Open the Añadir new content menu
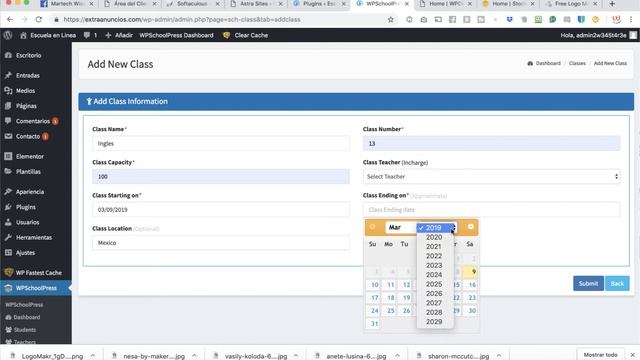Viewport: 640px width, 360px height. (119, 35)
